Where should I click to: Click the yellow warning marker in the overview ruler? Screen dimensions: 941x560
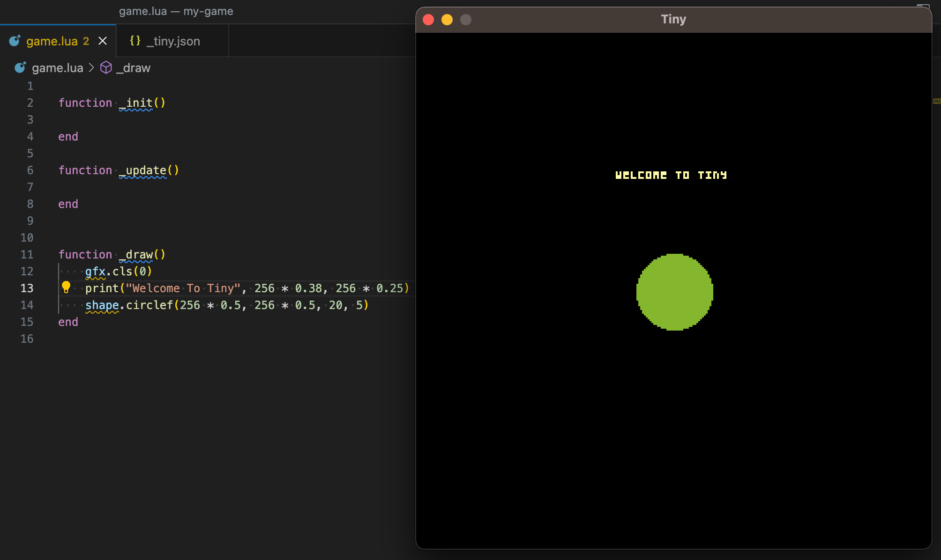point(937,101)
